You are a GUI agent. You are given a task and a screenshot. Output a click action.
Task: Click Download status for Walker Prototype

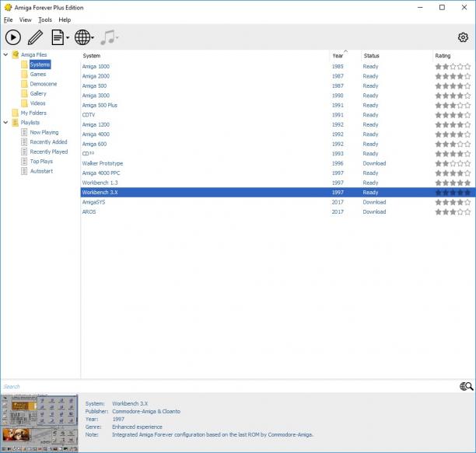(374, 163)
